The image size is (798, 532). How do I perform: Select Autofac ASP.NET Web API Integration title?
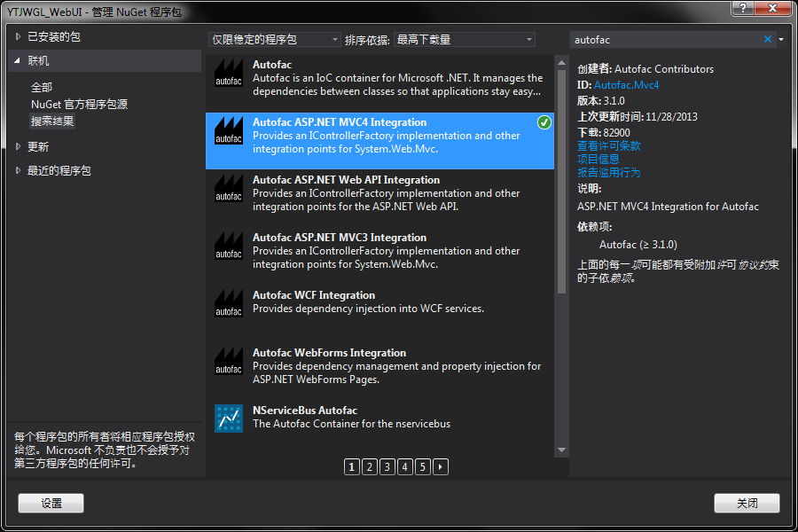click(x=346, y=180)
